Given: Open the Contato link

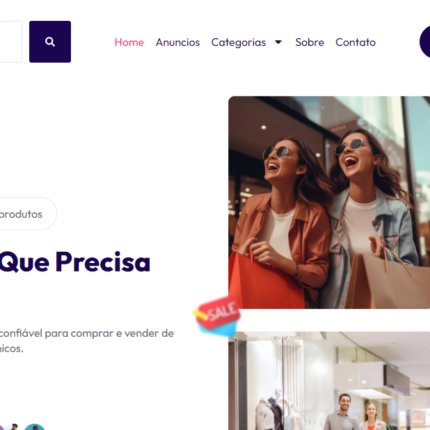Looking at the screenshot, I should (x=355, y=42).
